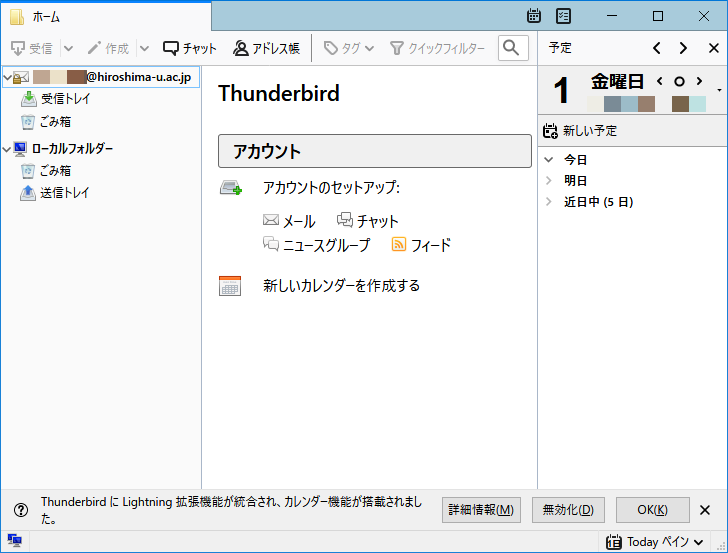Select the hiroshima-u.ac.jp account row
The image size is (728, 553).
click(101, 77)
